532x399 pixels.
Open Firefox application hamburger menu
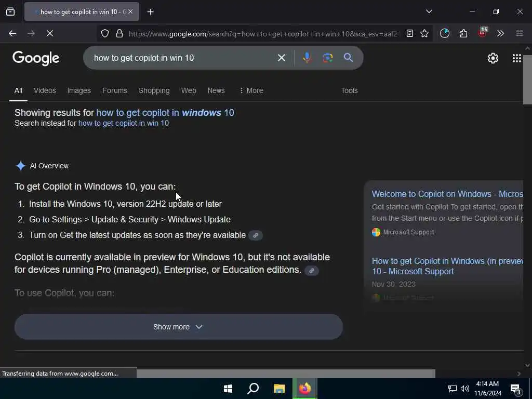(x=519, y=33)
